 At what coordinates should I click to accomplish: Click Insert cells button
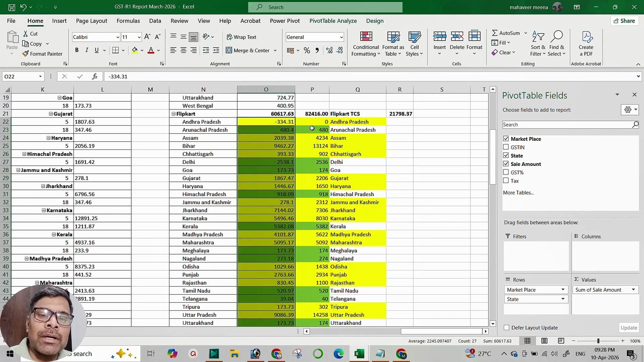pos(440,44)
